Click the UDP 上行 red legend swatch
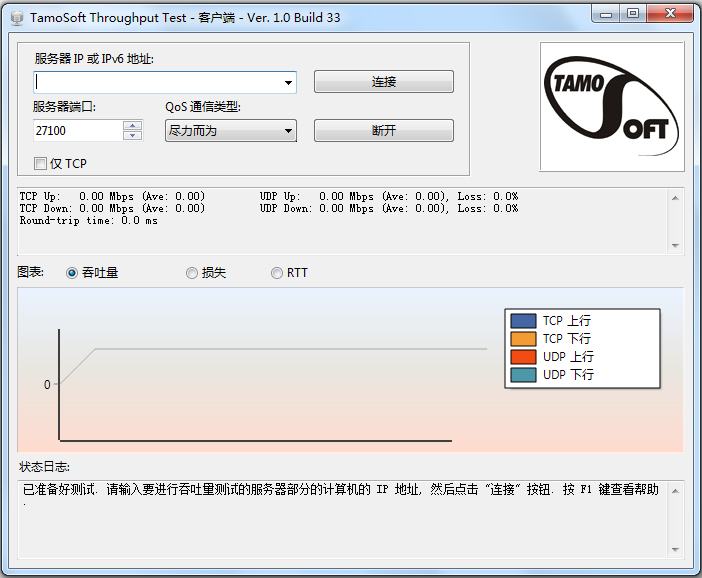Viewport: 702px width, 578px height. point(523,356)
